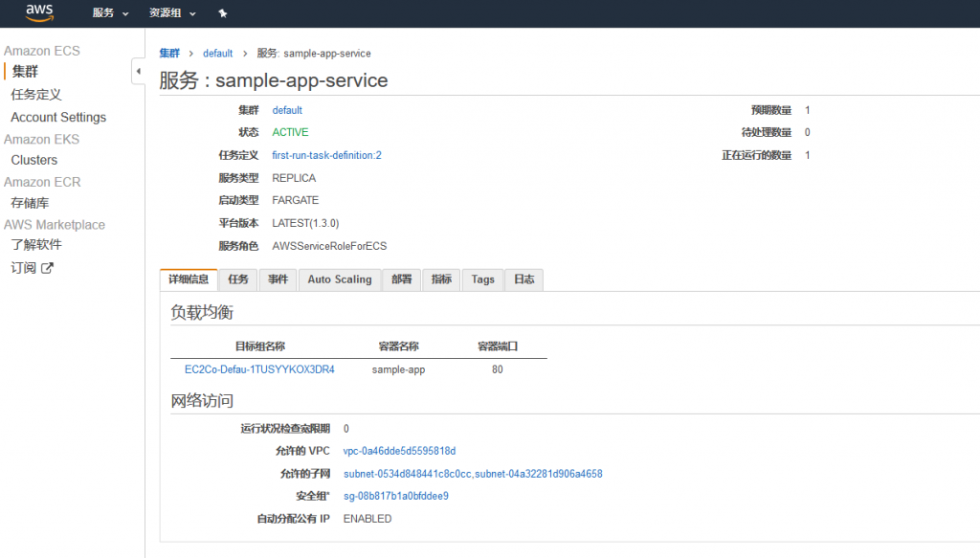Click the 预期数量 label
Screen dimensions: 980x558
click(771, 110)
